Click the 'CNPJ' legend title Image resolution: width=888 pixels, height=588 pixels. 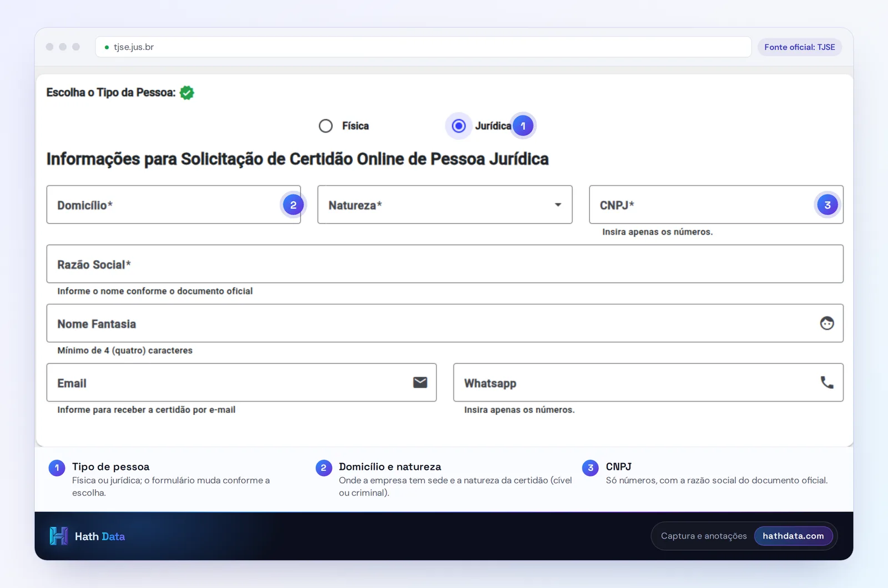pos(619,467)
